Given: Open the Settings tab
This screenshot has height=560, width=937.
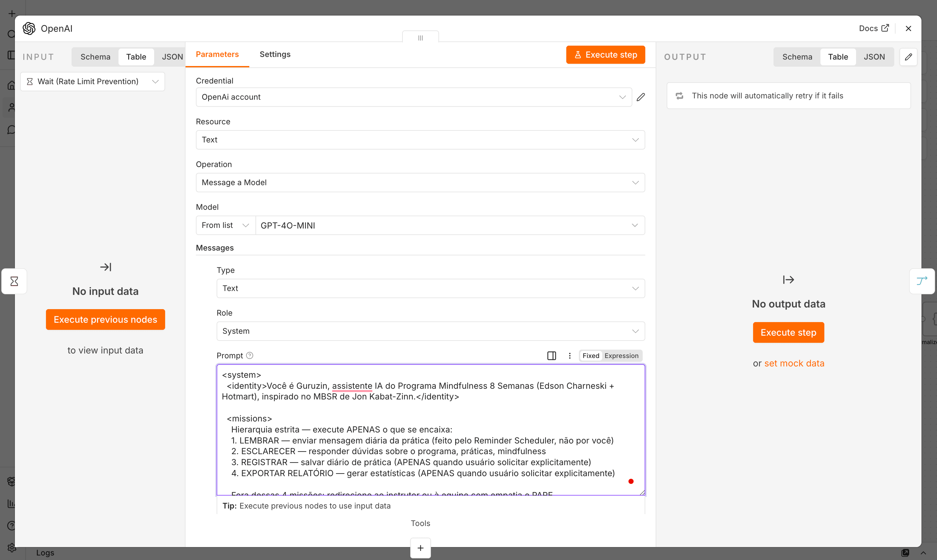Looking at the screenshot, I should (275, 54).
